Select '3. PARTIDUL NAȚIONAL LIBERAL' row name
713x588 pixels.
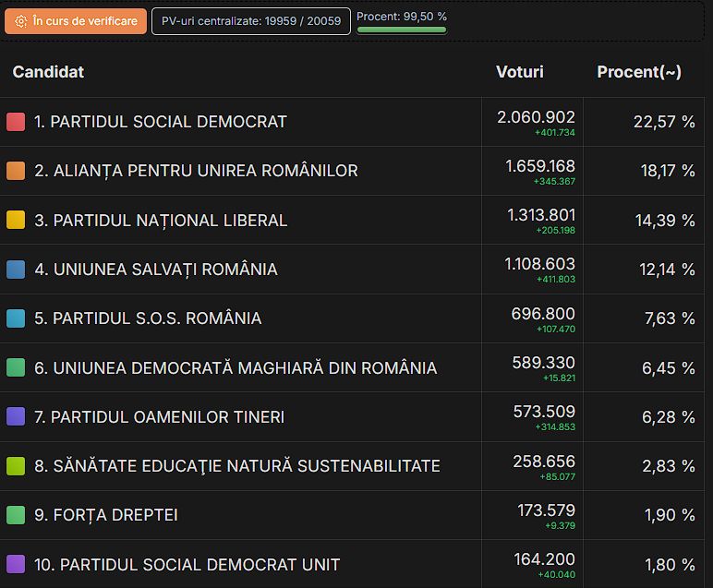click(x=161, y=221)
